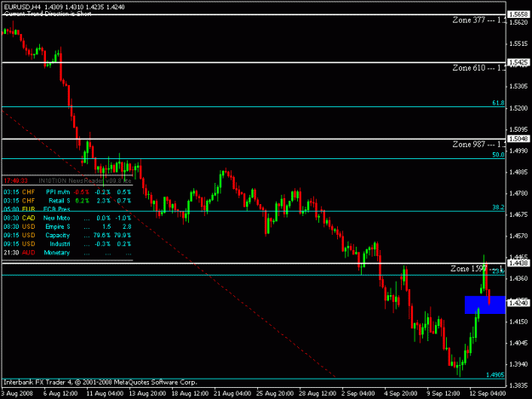
Task: Select the USD 'Industri' news row
Action: pyautogui.click(x=67, y=244)
